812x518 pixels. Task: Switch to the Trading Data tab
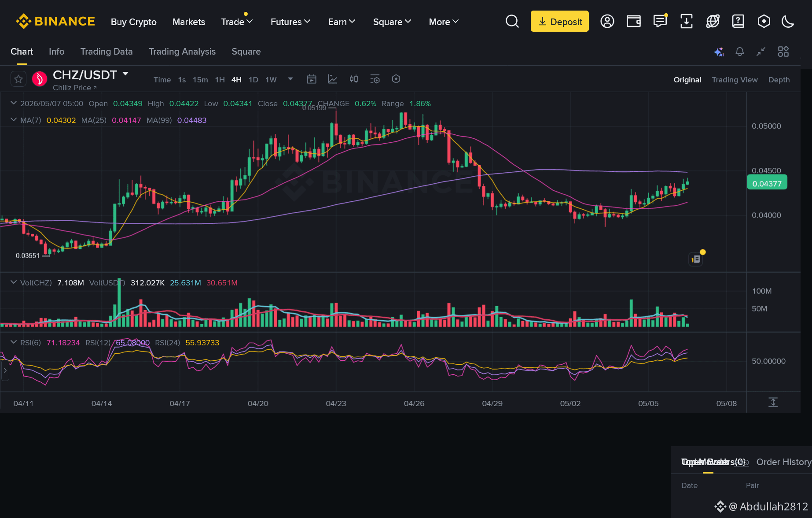point(107,52)
